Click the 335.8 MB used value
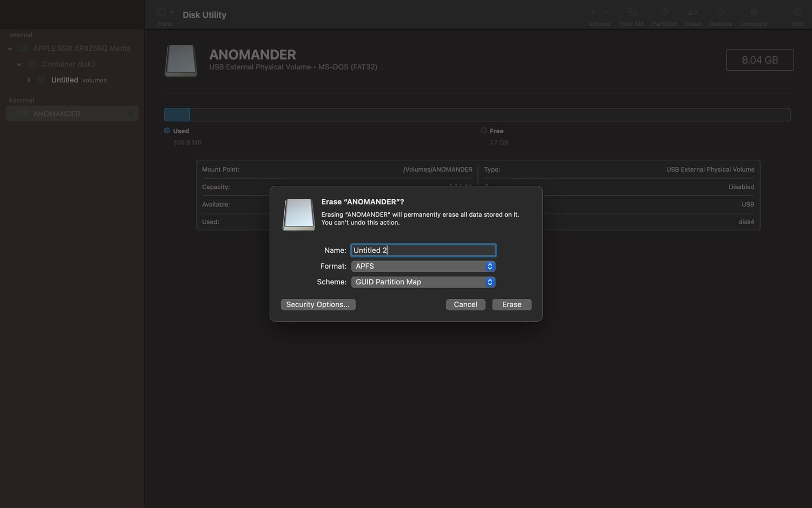The image size is (812, 508). click(187, 142)
